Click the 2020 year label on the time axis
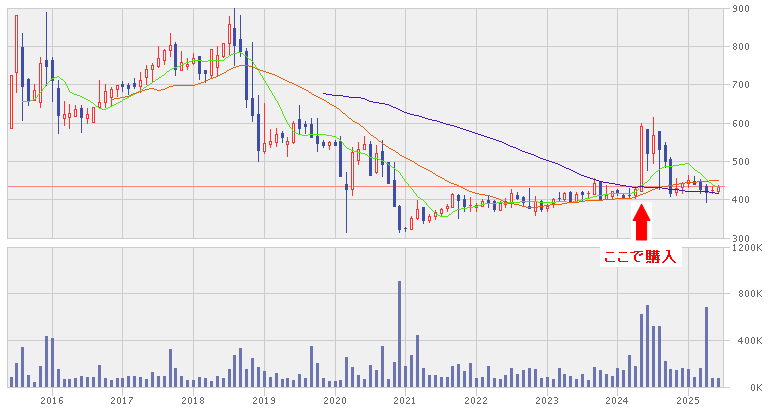Viewport: 769px width, 411px height. point(335,401)
